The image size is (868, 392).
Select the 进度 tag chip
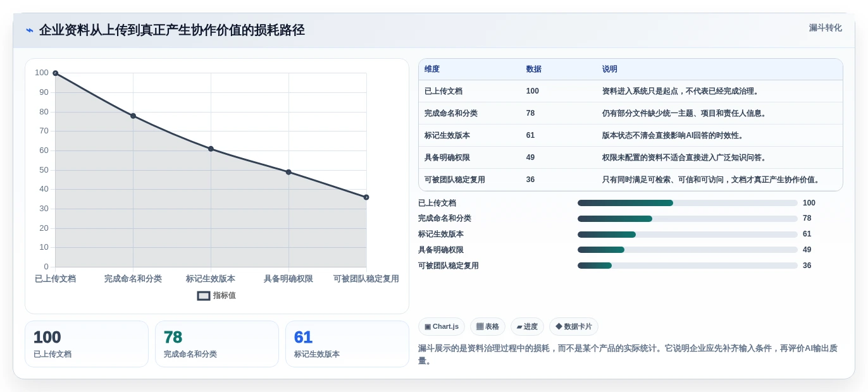[x=527, y=327]
